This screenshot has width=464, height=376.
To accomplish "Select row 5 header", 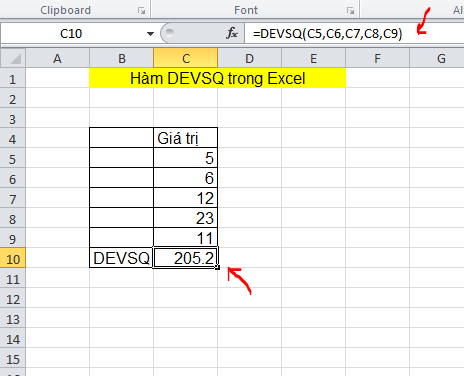I will (13, 159).
